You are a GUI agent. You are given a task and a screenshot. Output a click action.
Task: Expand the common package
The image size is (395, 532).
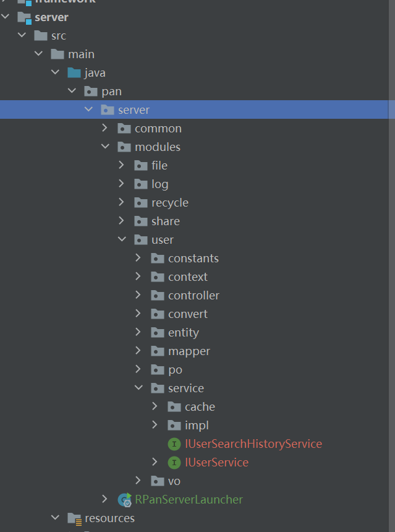[x=104, y=128]
